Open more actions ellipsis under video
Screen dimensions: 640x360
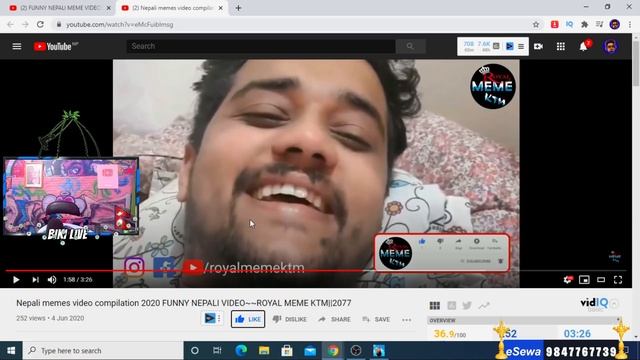click(x=407, y=320)
